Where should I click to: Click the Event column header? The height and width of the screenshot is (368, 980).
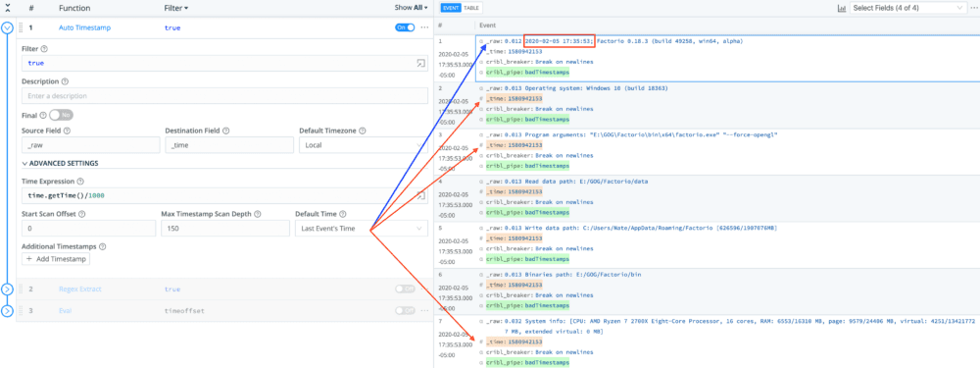[x=487, y=26]
